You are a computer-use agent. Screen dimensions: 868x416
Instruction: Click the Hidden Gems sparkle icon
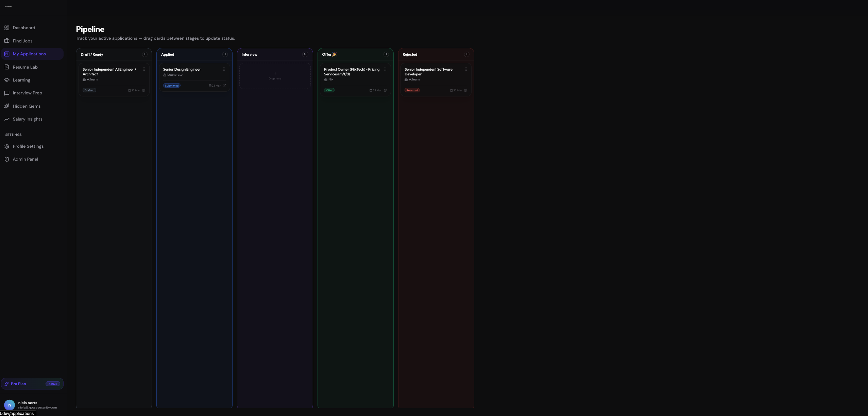point(7,106)
